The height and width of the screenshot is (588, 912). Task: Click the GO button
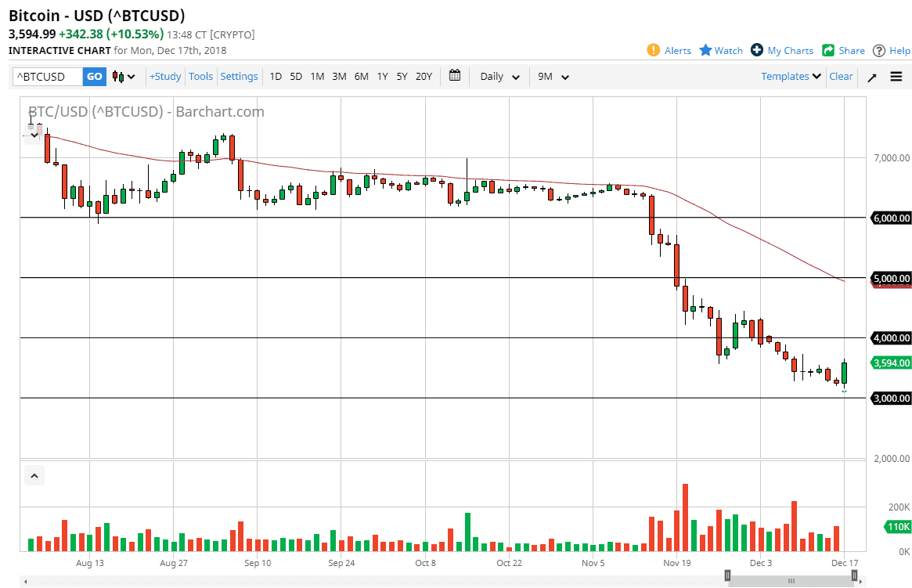94,76
